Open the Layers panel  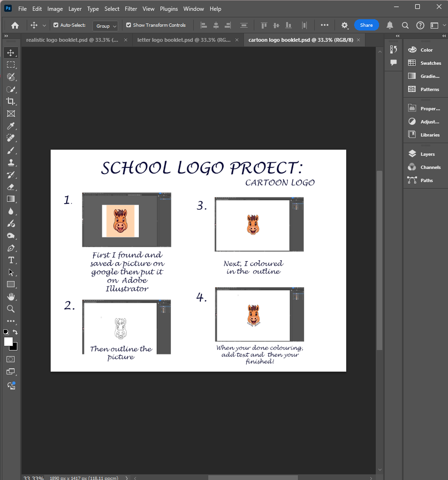click(426, 154)
